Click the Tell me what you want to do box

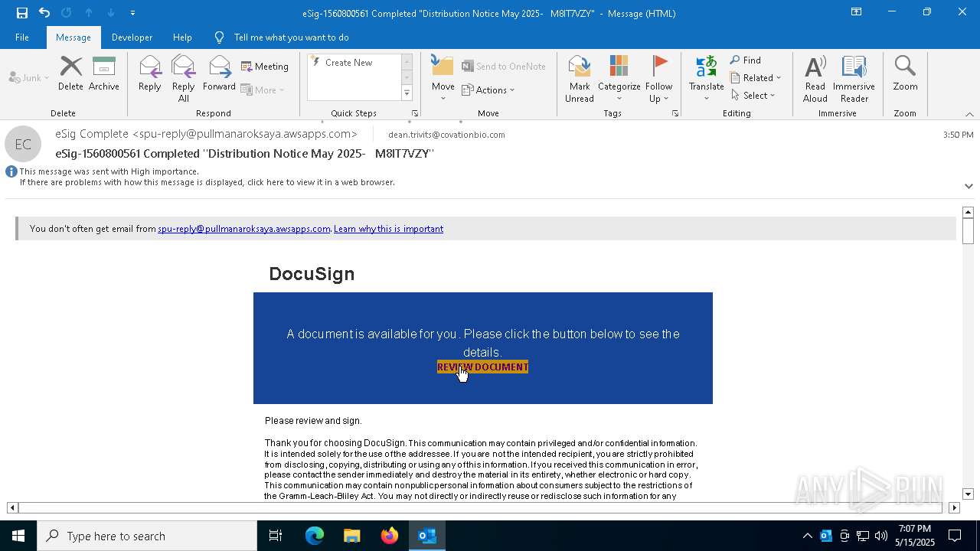tap(291, 37)
